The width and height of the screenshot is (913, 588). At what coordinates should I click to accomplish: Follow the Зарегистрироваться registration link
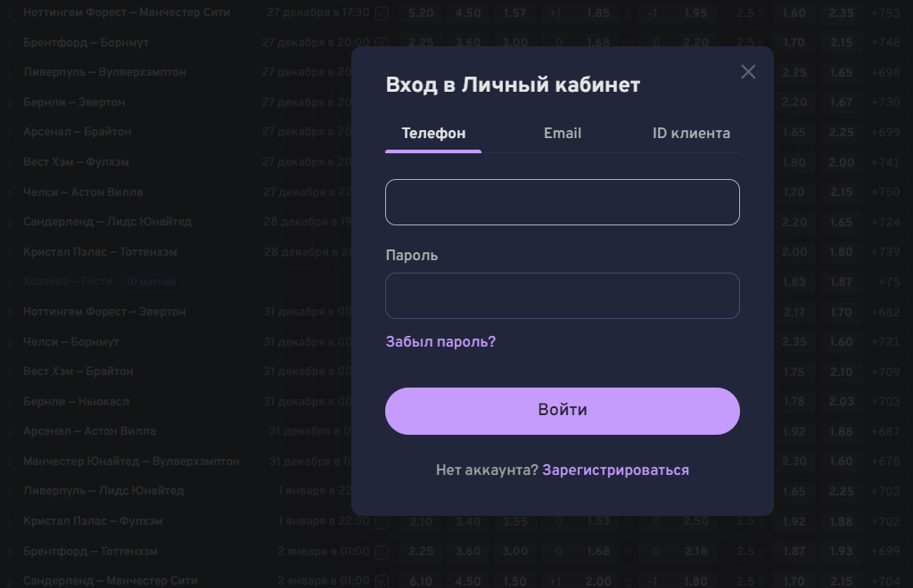[x=615, y=470]
